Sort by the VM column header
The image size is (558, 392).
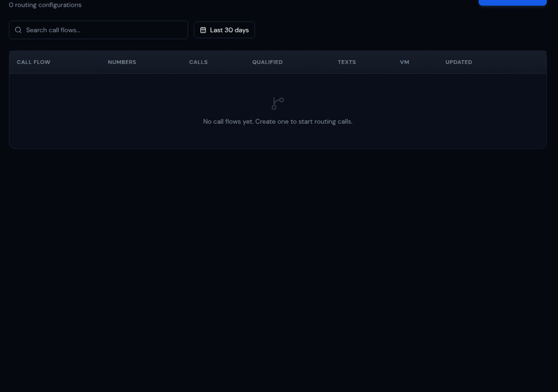[x=405, y=62]
